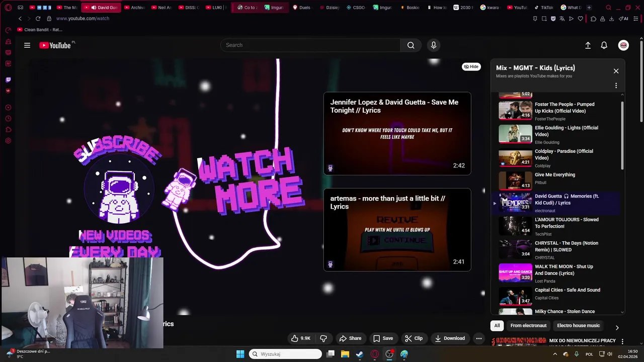Open the YouTube notifications bell

604,45
